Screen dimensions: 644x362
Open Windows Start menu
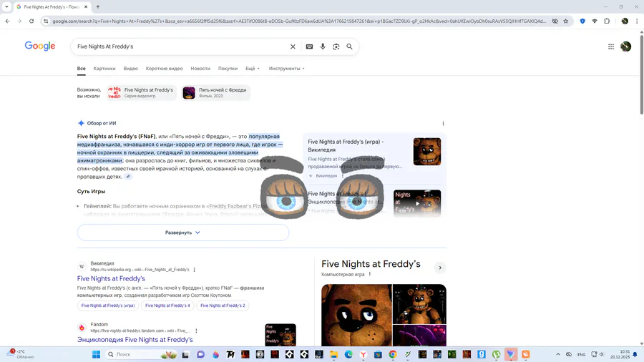pos(96,354)
